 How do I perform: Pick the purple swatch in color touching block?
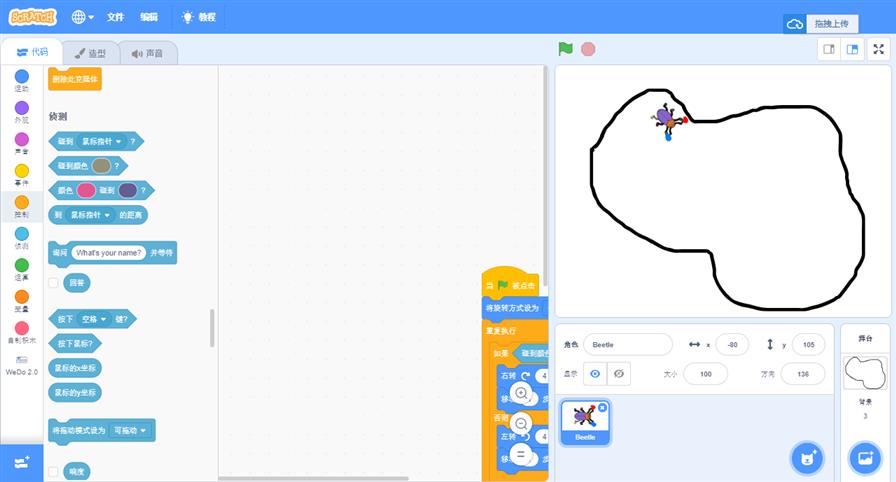[127, 190]
